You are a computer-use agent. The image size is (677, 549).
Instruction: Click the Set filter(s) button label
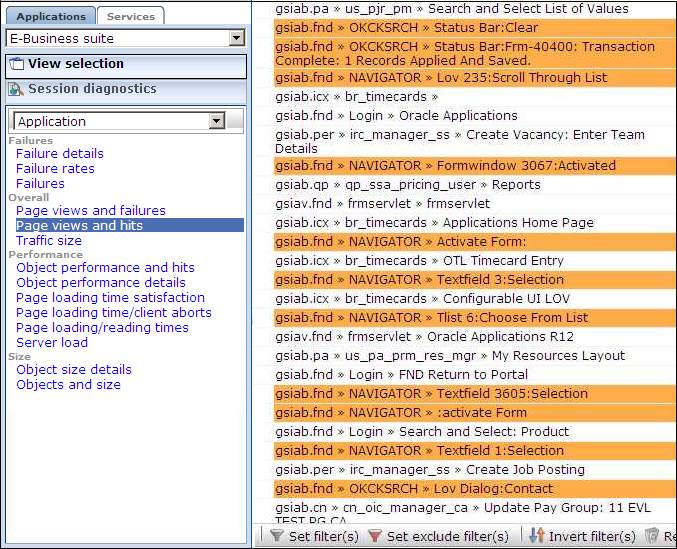click(x=324, y=536)
